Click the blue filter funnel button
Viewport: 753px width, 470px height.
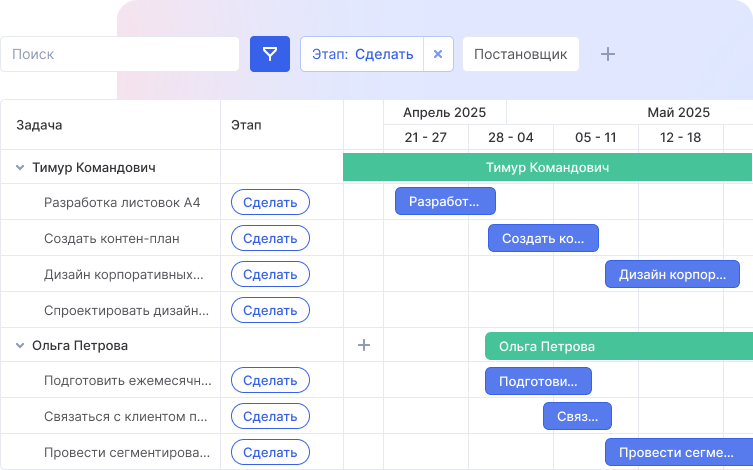point(269,54)
